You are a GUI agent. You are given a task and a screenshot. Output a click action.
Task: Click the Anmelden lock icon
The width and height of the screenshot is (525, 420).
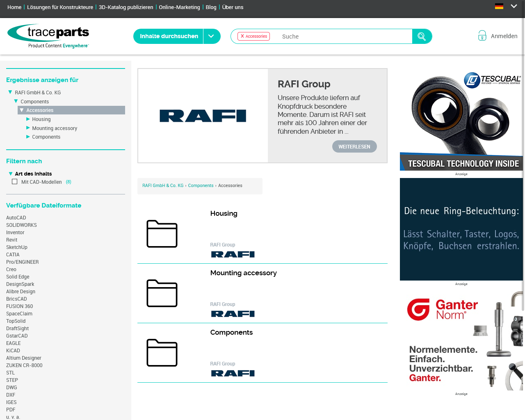[x=482, y=36]
